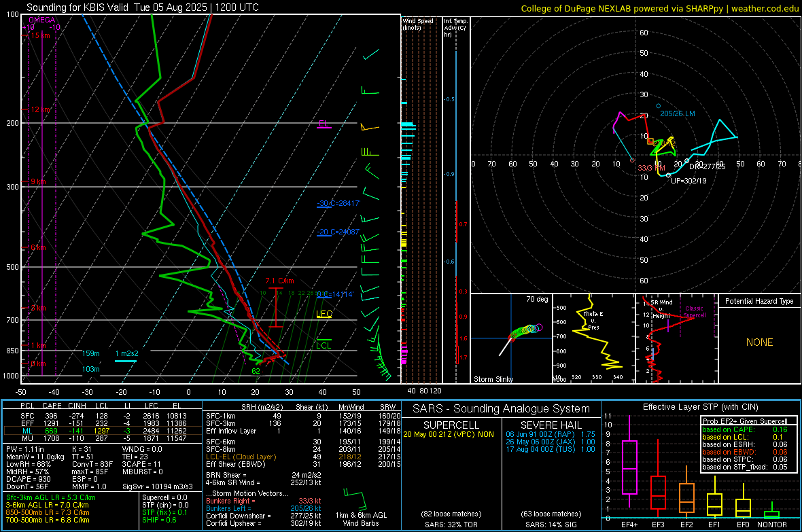Screen dimensions: 802x532
Task: Click the DCAPE = 930 value
Action: pos(28,479)
